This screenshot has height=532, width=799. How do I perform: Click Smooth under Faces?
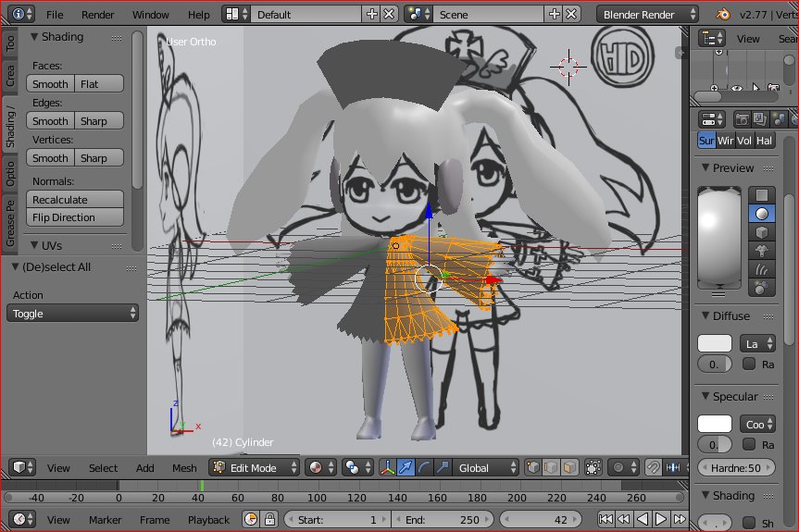pos(50,83)
